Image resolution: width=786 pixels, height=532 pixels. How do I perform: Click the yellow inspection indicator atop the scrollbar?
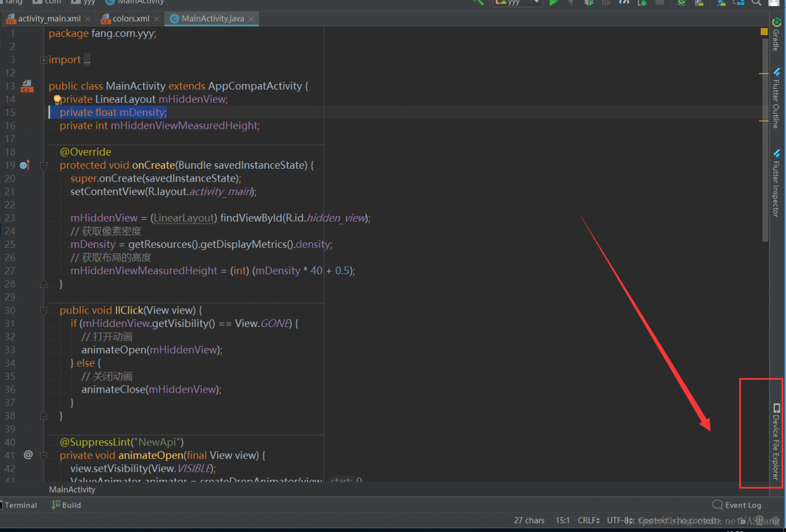click(765, 31)
